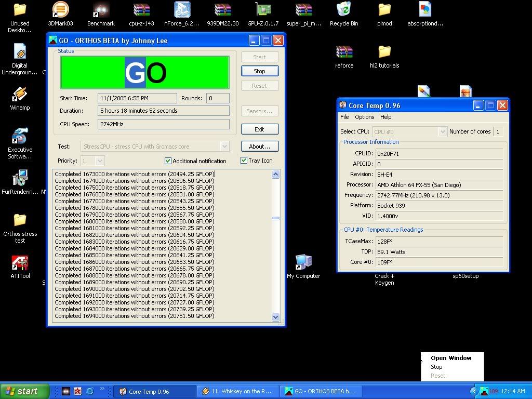532x399 pixels.
Task: Click the Duration field in ORTHOS
Action: (x=164, y=111)
